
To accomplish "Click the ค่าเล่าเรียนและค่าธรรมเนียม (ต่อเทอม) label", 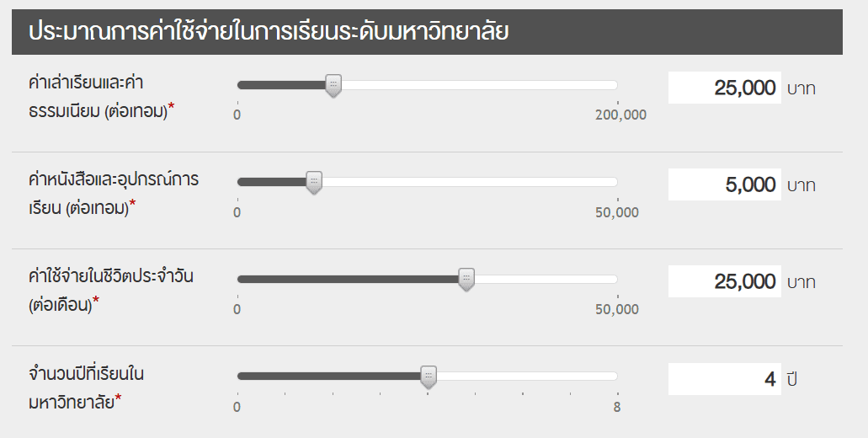I will coord(101,96).
